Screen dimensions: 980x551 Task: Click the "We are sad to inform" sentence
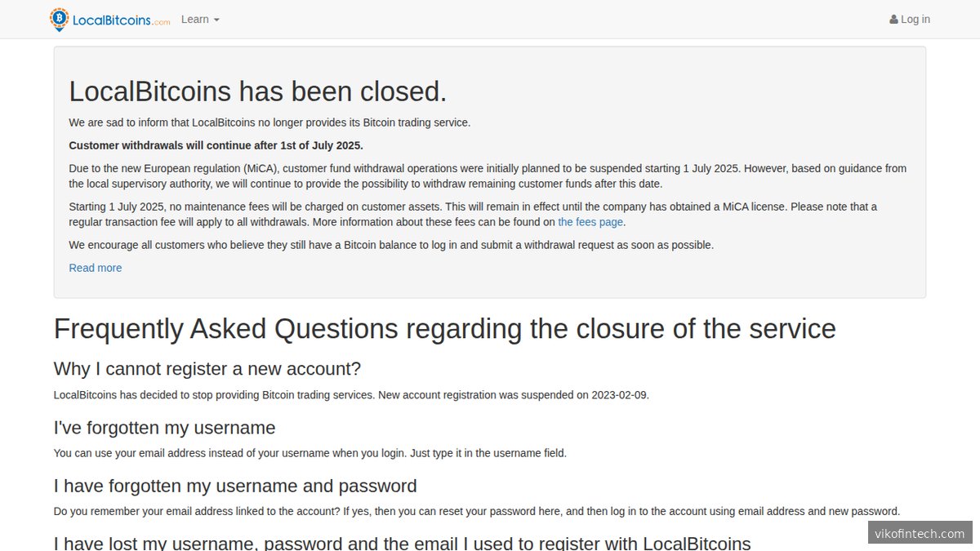pos(269,122)
